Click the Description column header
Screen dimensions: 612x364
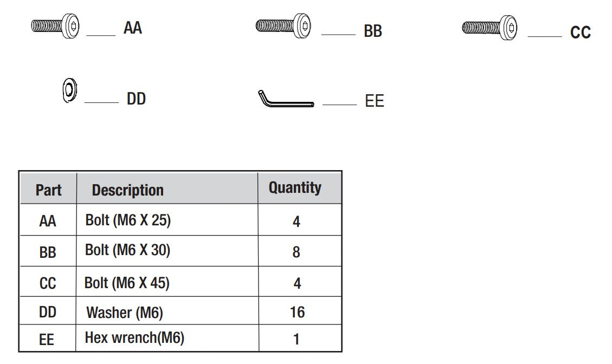[127, 190]
